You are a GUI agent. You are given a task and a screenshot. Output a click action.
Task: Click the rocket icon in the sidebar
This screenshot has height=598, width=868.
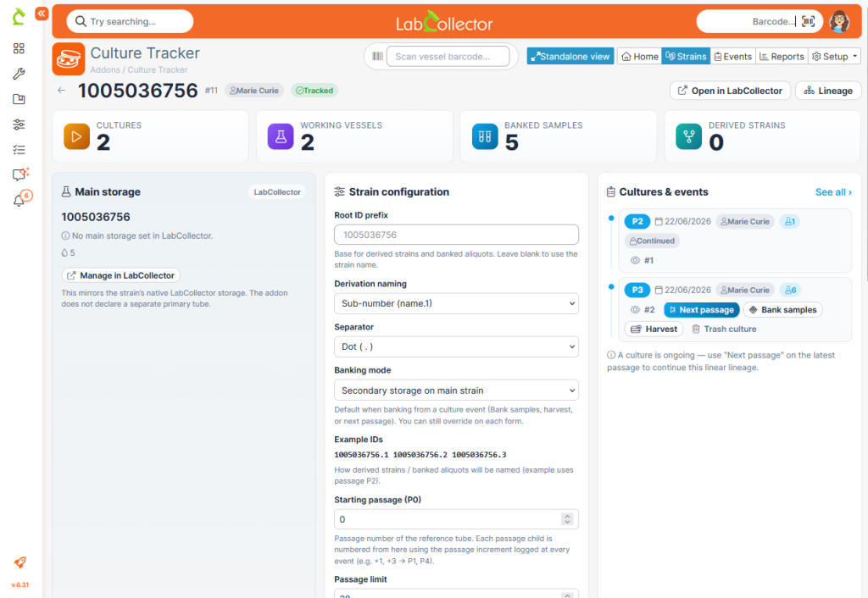coord(20,562)
